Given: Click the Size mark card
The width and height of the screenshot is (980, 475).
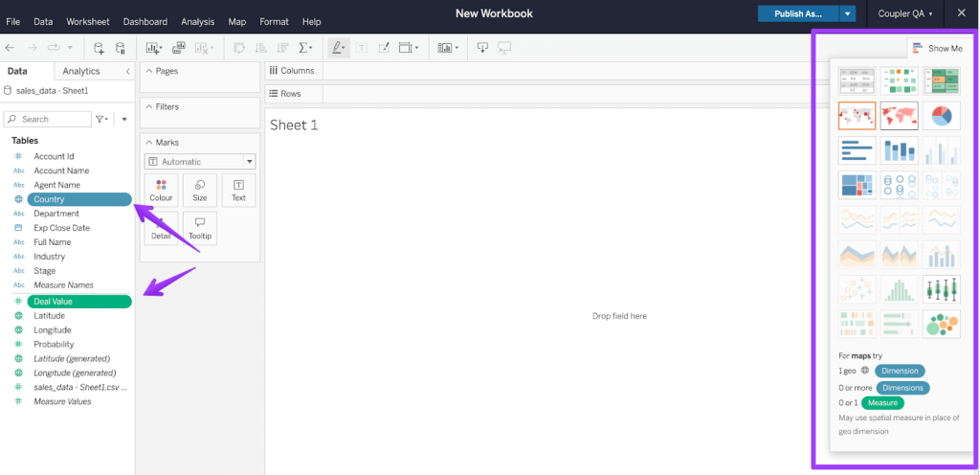Looking at the screenshot, I should pyautogui.click(x=200, y=191).
